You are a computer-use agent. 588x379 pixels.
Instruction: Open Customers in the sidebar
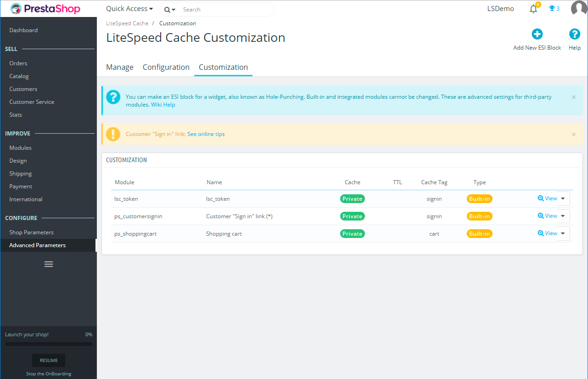pos(23,89)
